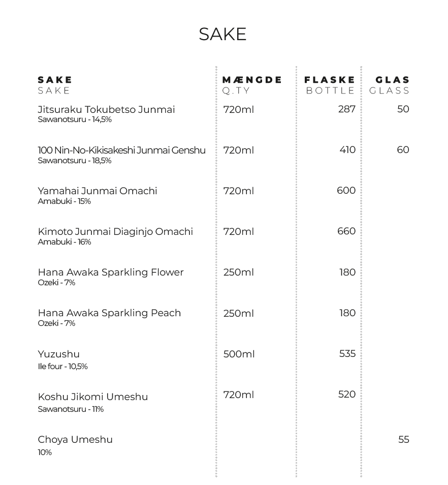Click the Yuzushu menu item
This screenshot has height=485, width=448.
pos(59,354)
